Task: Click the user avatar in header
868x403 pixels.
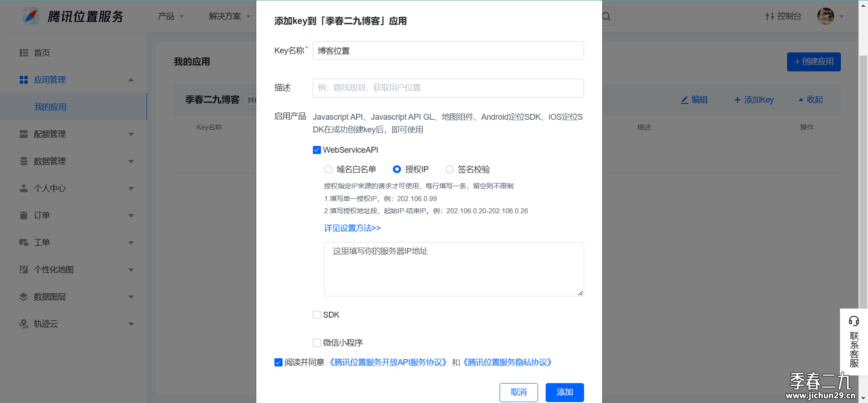Action: pyautogui.click(x=826, y=16)
